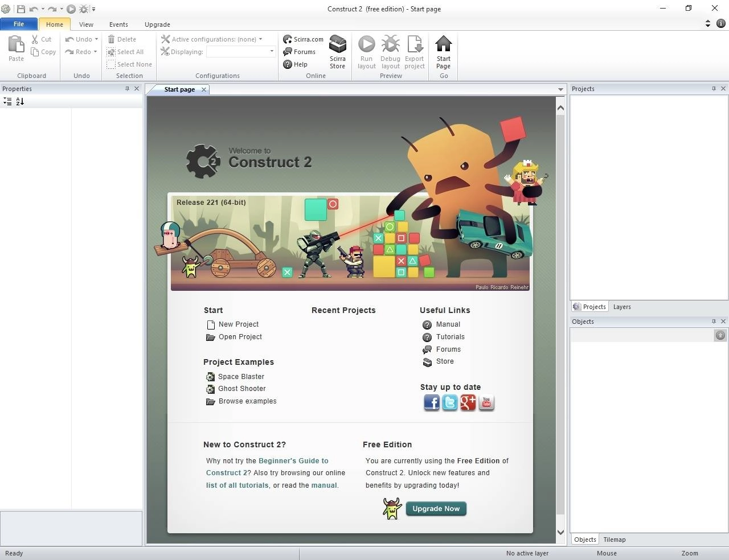729x560 pixels.
Task: Open Scirra.com from the Online group
Action: (x=304, y=39)
